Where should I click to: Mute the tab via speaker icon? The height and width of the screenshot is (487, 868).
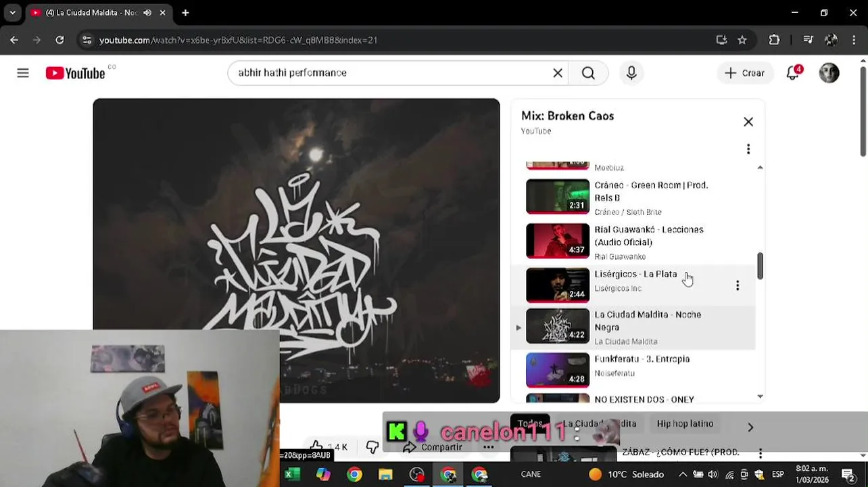point(147,13)
